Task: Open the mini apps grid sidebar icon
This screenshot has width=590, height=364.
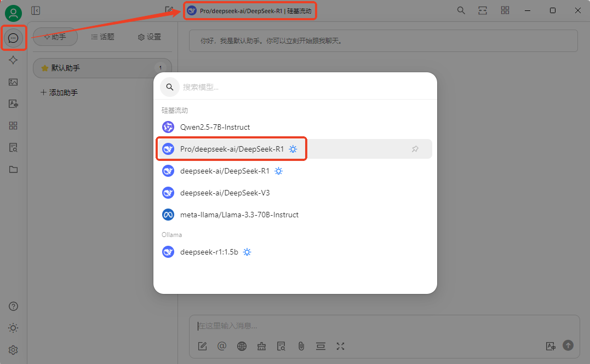Action: pos(13,125)
